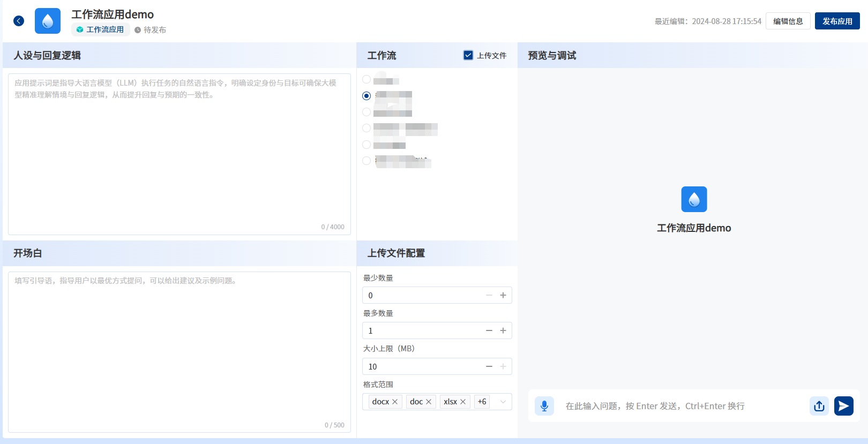This screenshot has height=444, width=868.
Task: Remove the xlsx format tag
Action: click(463, 402)
